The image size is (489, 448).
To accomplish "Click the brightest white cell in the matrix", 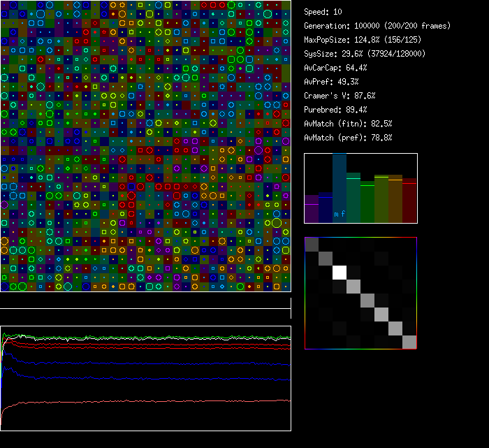I will pyautogui.click(x=340, y=272).
